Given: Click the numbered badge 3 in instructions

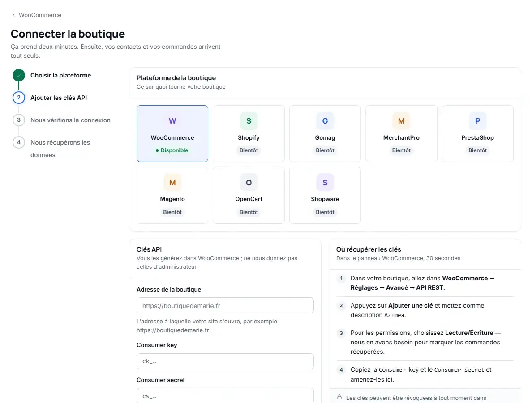Looking at the screenshot, I should click(x=341, y=333).
